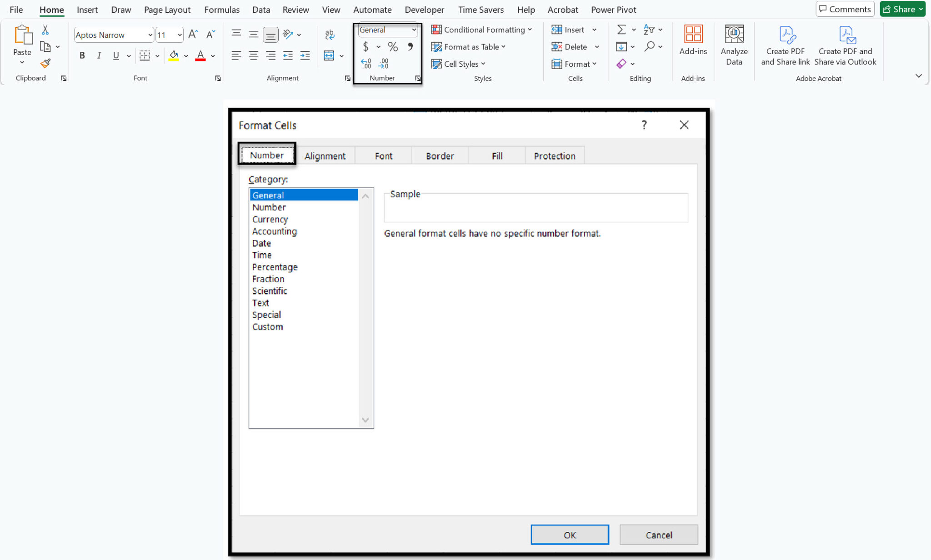931x560 pixels.
Task: Open Number group dialog launcher
Action: (x=417, y=78)
